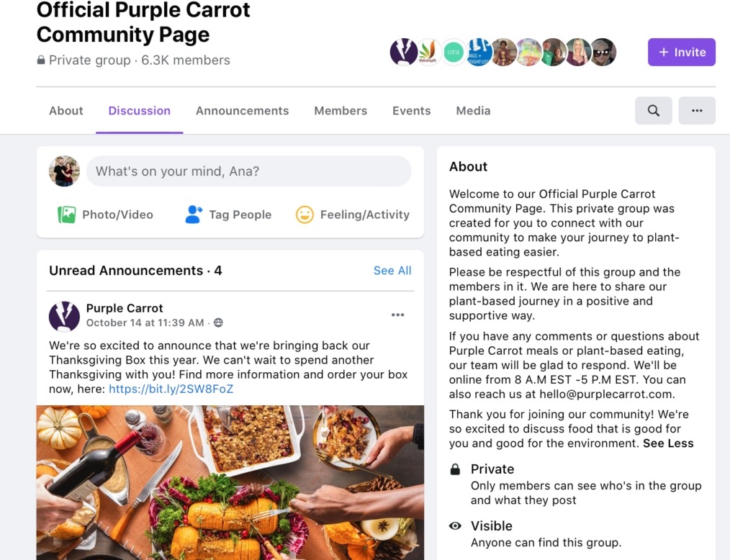Click the 'What's on your mind, Ana?' field
730x560 pixels.
pyautogui.click(x=248, y=171)
